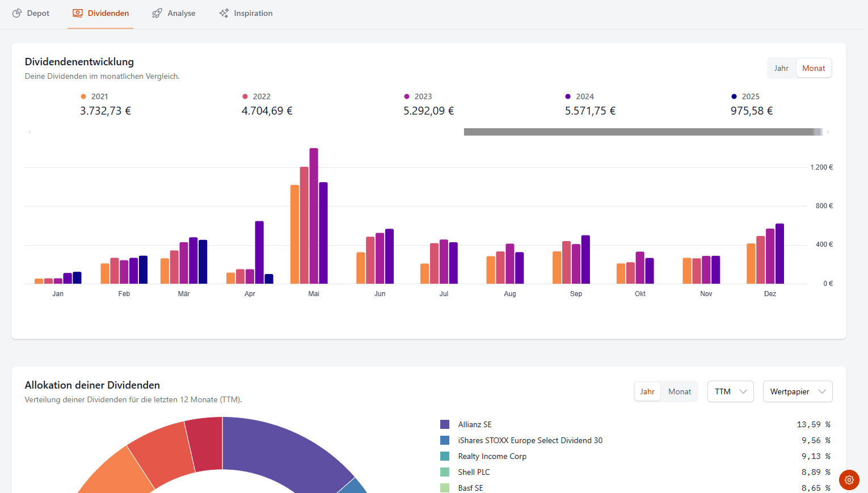Click the tallest Mai 2023 bar

pos(314,216)
